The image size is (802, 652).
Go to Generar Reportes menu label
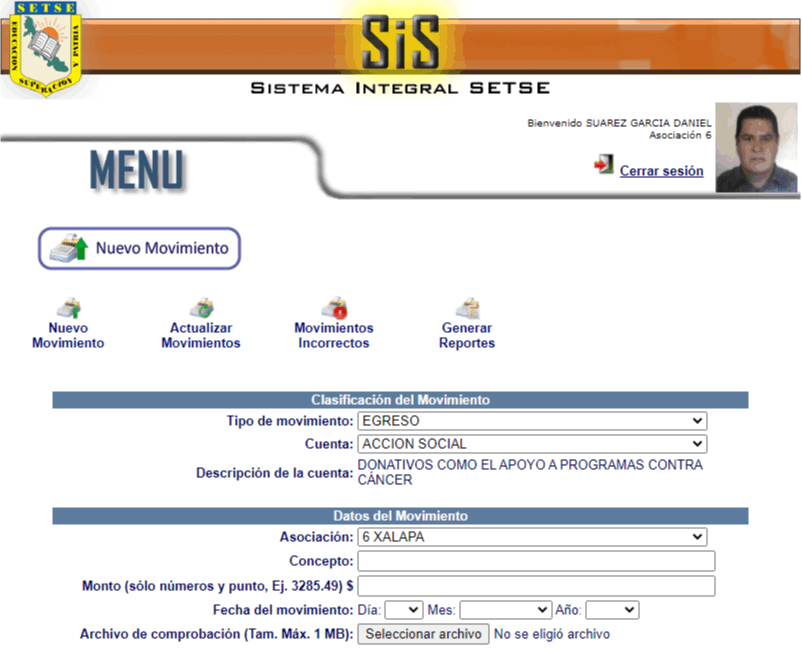click(x=467, y=336)
